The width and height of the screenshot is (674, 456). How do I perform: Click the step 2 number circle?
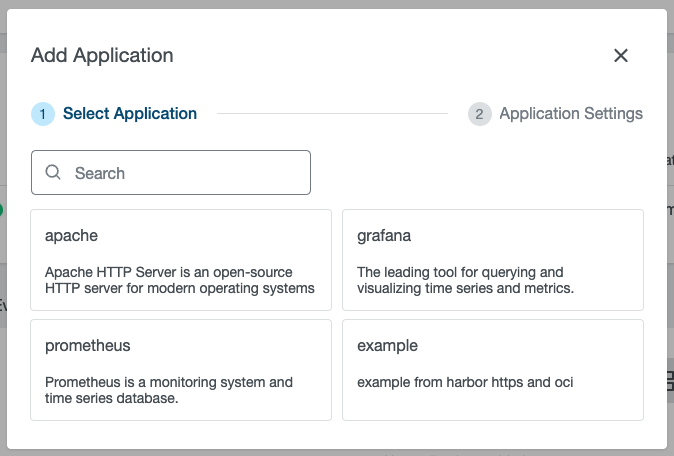click(x=479, y=114)
